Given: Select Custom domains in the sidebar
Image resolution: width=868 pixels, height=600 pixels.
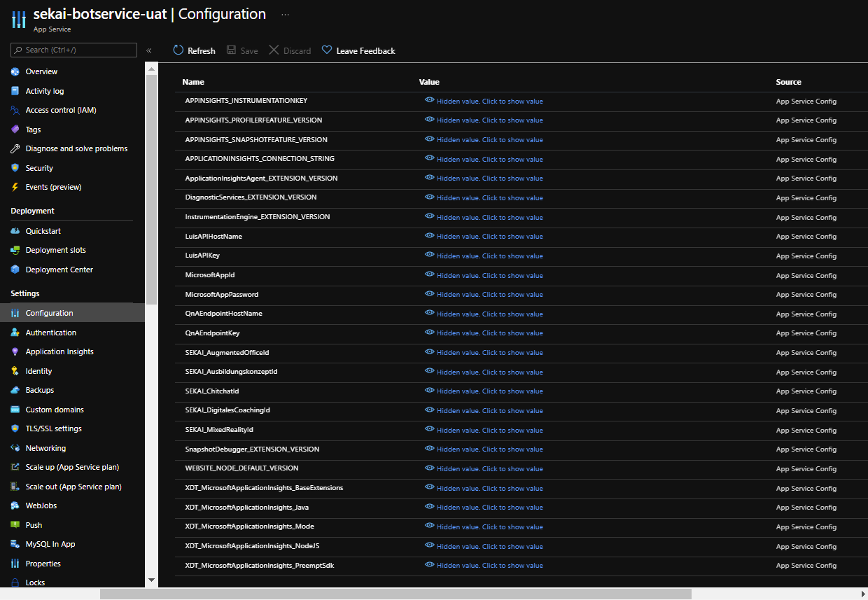Looking at the screenshot, I should [15, 409].
